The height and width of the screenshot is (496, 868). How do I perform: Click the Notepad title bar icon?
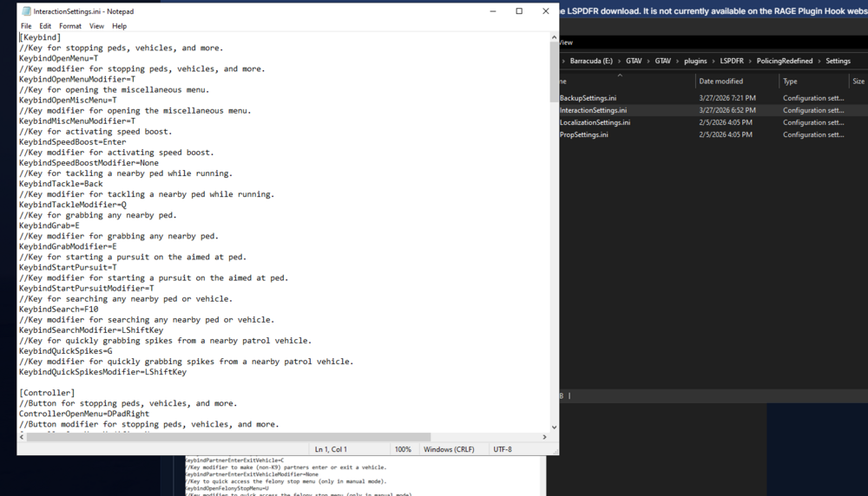pos(26,11)
